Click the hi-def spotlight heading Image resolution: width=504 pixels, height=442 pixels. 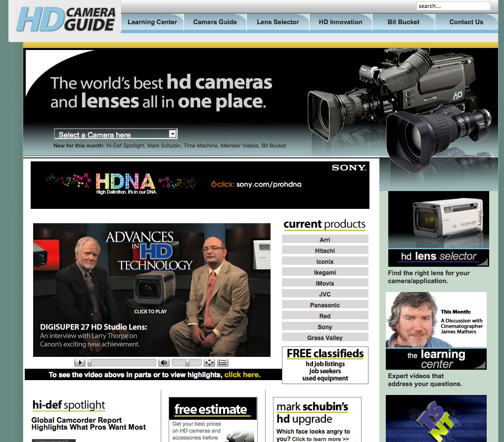click(x=69, y=405)
